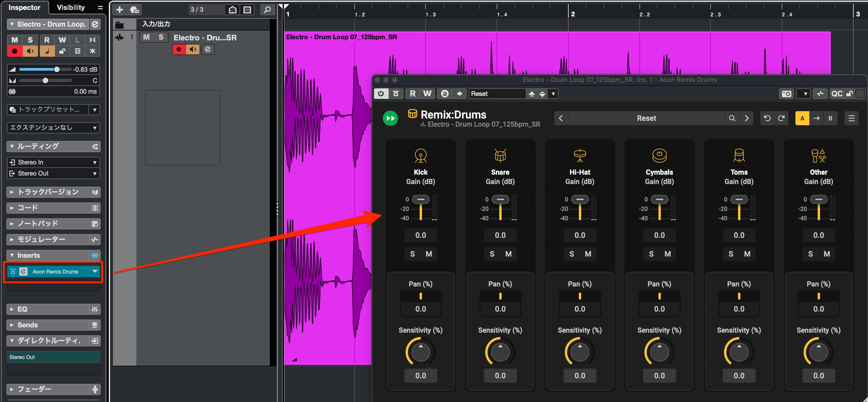The image size is (868, 402).
Task: Mute the Hi-Hat channel
Action: (588, 254)
